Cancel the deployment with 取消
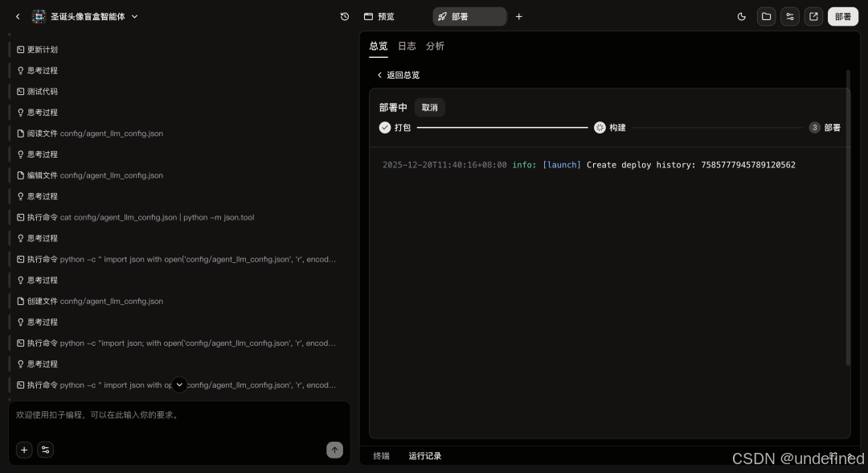Viewport: 868px width, 473px height. (429, 108)
